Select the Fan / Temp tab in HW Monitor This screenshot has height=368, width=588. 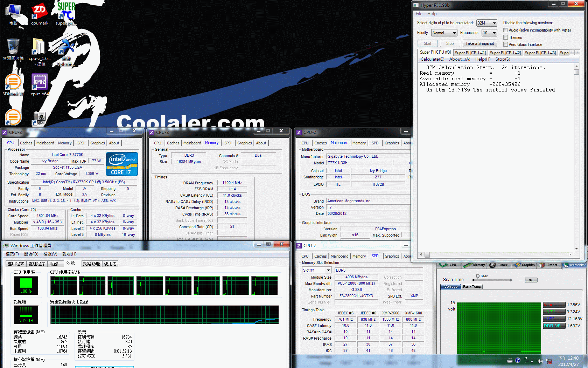[x=472, y=287]
